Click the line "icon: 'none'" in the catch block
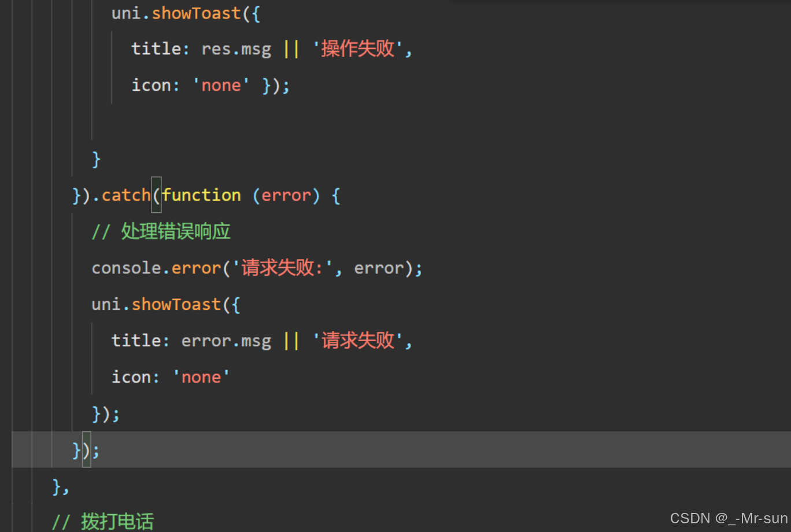The height and width of the screenshot is (532, 791). click(171, 377)
